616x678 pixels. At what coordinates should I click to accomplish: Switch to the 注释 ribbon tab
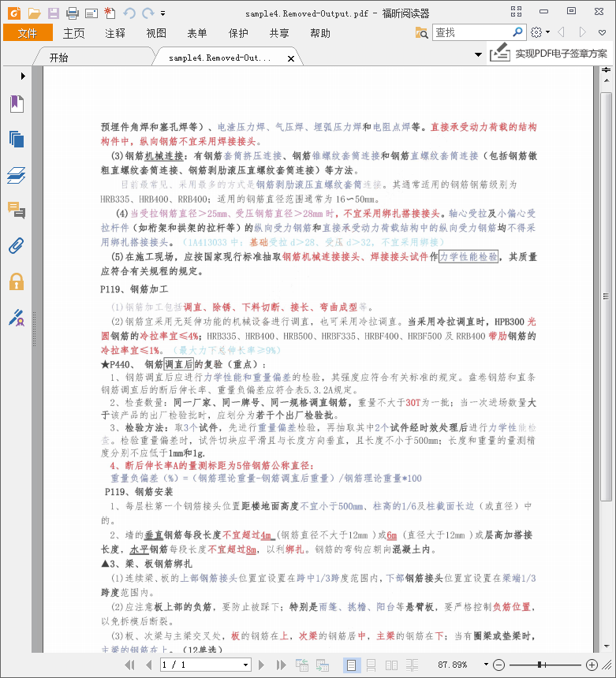pyautogui.click(x=115, y=33)
